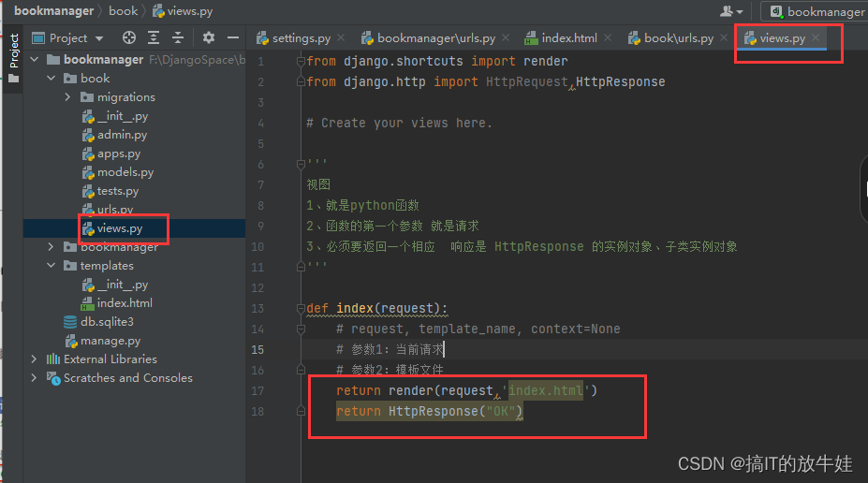Open apps.py in project tree
The image size is (868, 483).
pyautogui.click(x=111, y=154)
